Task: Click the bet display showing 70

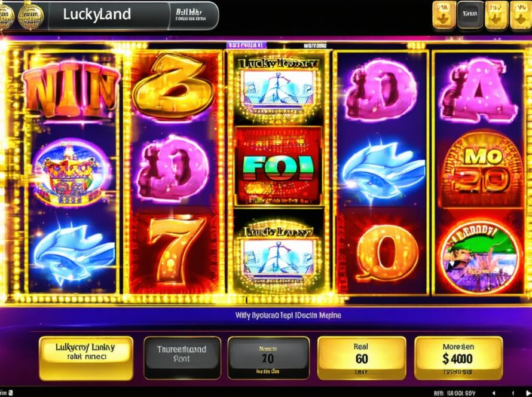Action: [268, 358]
